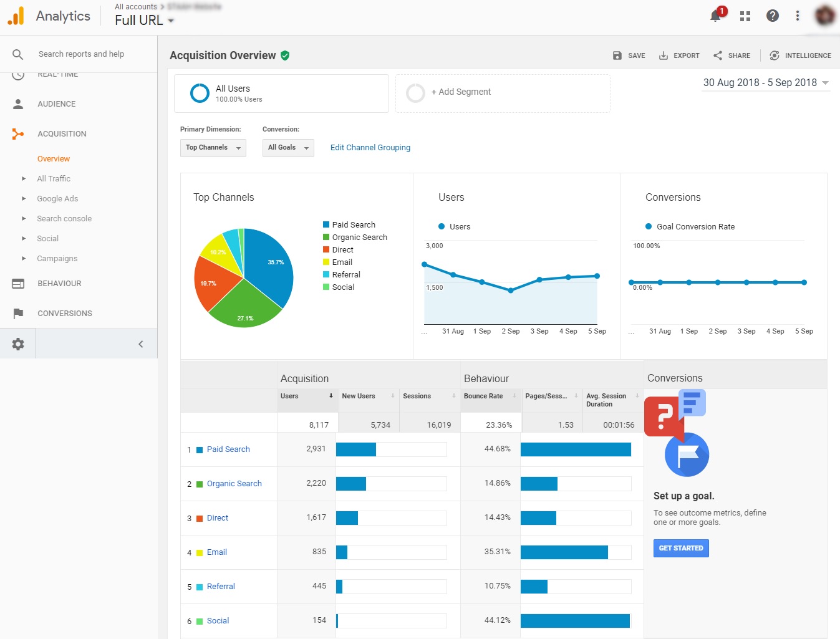This screenshot has width=840, height=639.
Task: Click the All accounts breadcrumb
Action: click(136, 7)
